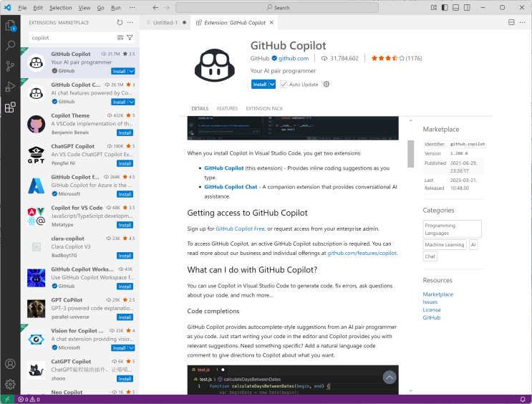Refresh the extensions marketplace list
The height and width of the screenshot is (404, 532).
pyautogui.click(x=120, y=22)
